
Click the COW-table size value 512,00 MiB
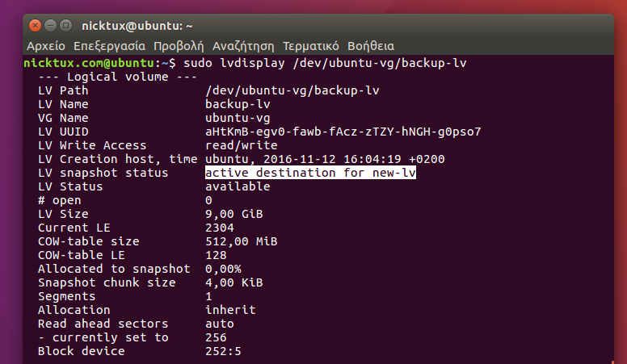point(241,241)
